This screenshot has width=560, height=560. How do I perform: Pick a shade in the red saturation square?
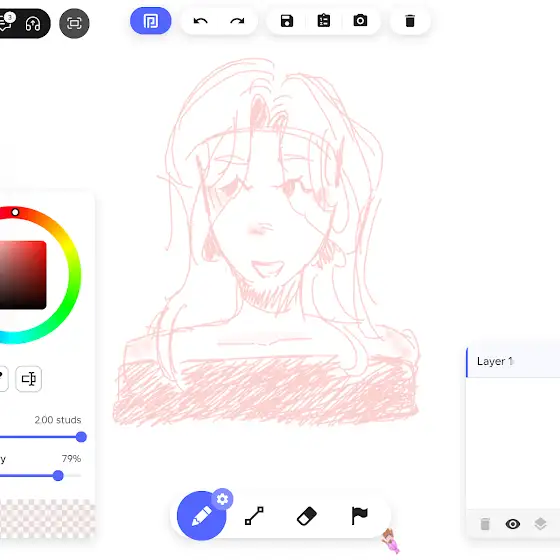pyautogui.click(x=23, y=275)
